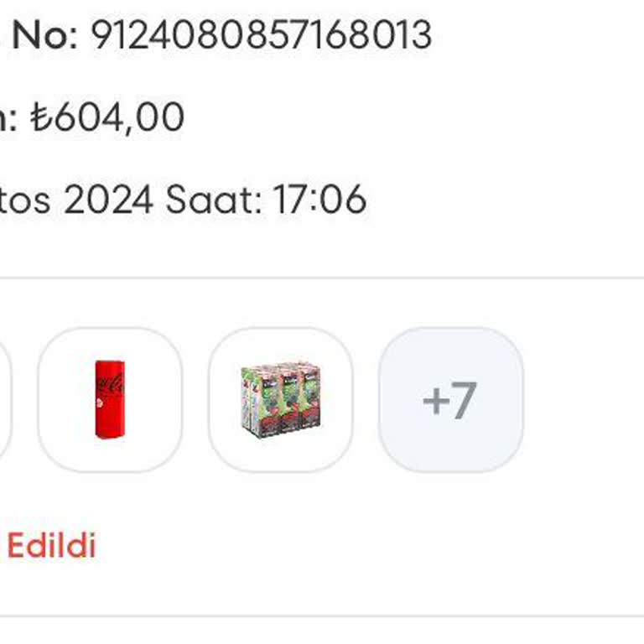Click the ₺604,00 order amount
644x644 pixels.
pyautogui.click(x=107, y=117)
